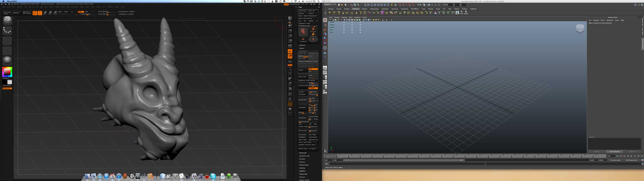
Task: Toggle Alternate color under SwitchColor
Action: [7, 88]
